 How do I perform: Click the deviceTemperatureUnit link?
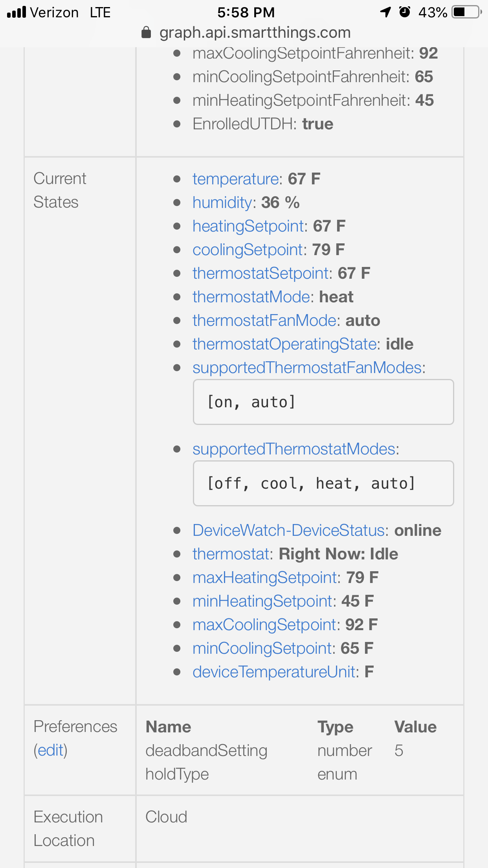274,672
